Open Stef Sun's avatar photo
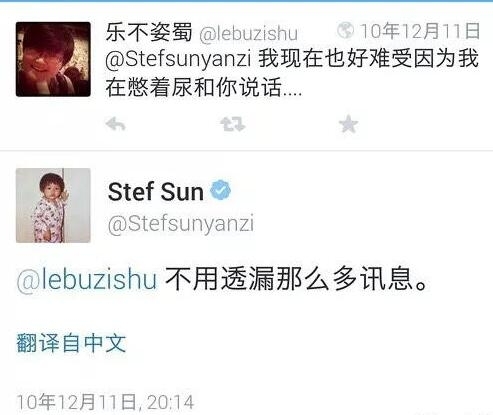The height and width of the screenshot is (415, 493). [x=53, y=205]
